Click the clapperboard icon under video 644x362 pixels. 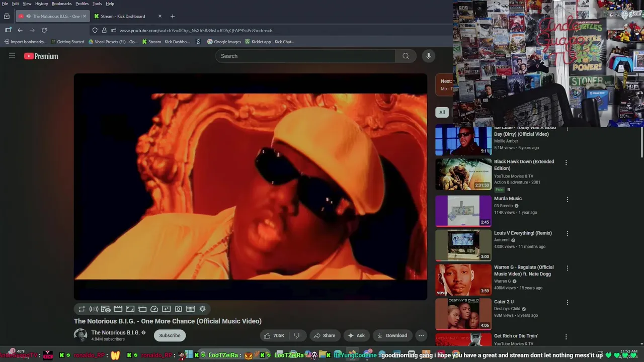click(118, 309)
